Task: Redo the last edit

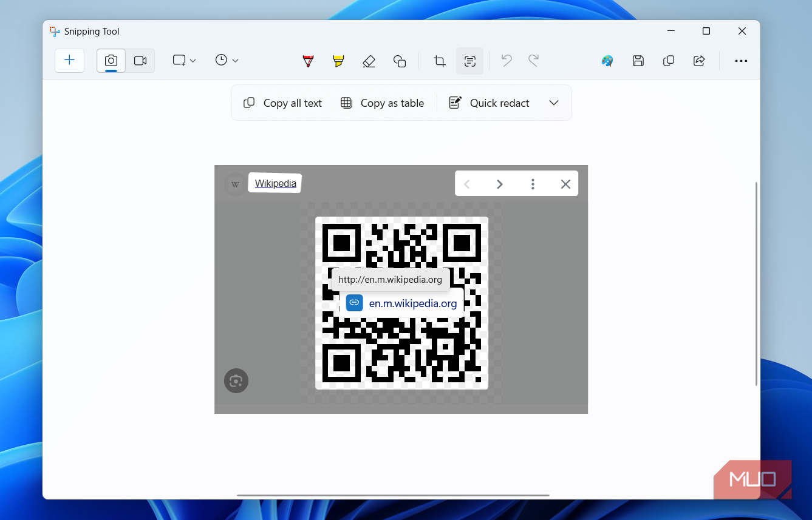Action: click(x=533, y=60)
